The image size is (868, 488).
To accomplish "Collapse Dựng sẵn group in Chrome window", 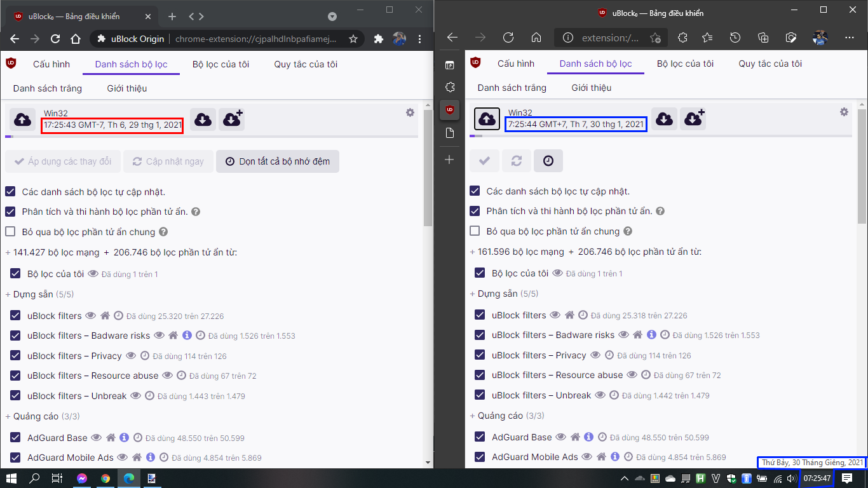I will [8, 295].
